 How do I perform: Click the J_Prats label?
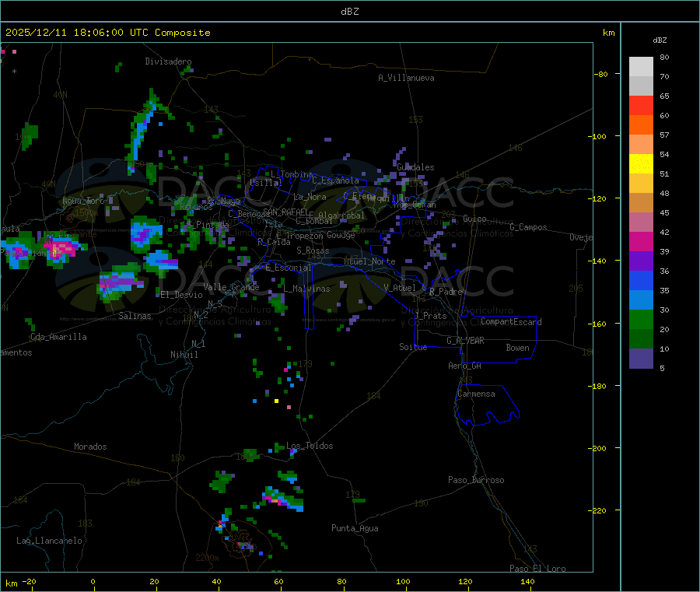430,316
